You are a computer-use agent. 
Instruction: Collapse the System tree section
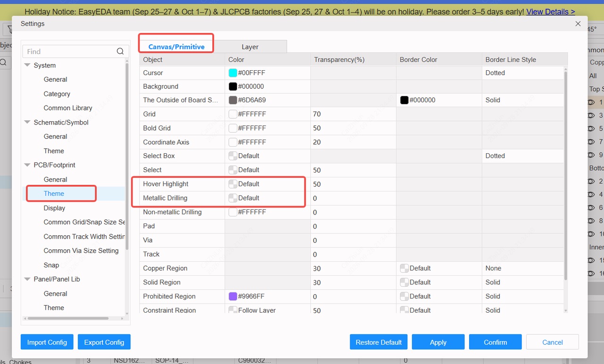click(27, 65)
